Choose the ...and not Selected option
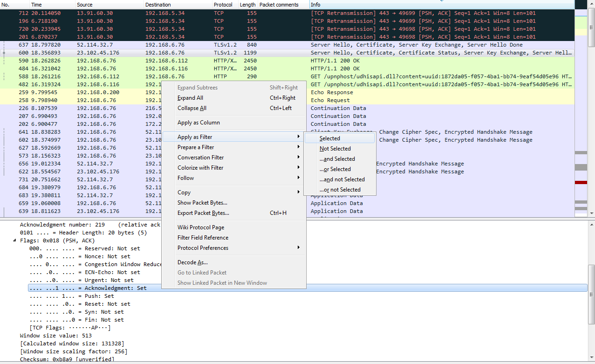Screen dimensions: 595x364 (342, 179)
